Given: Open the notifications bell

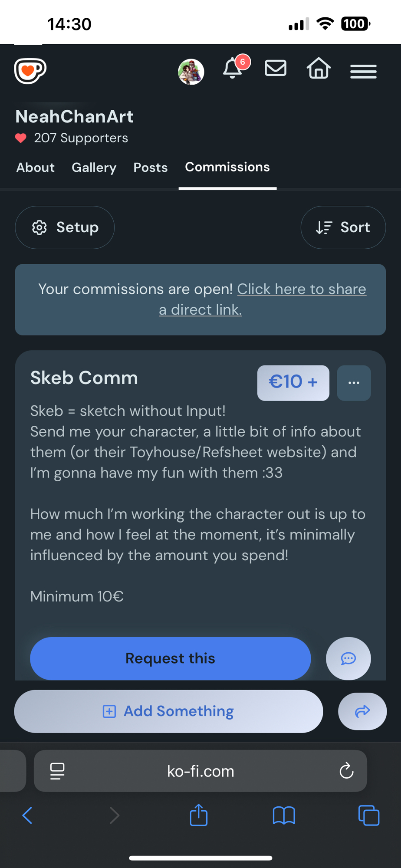Looking at the screenshot, I should point(233,69).
